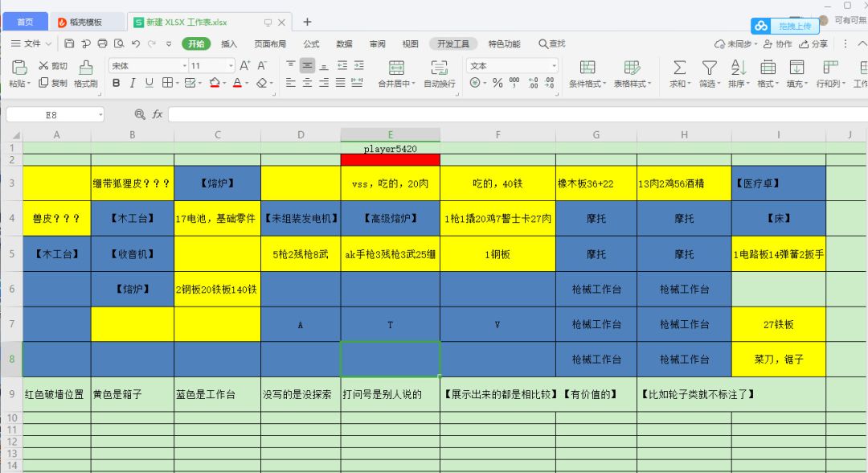Image resolution: width=868 pixels, height=473 pixels.
Task: Open the 视图 ribbon tab
Action: click(410, 43)
